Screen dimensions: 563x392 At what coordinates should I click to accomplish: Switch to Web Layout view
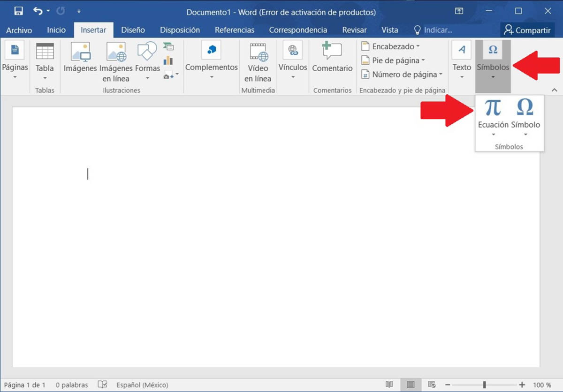432,385
